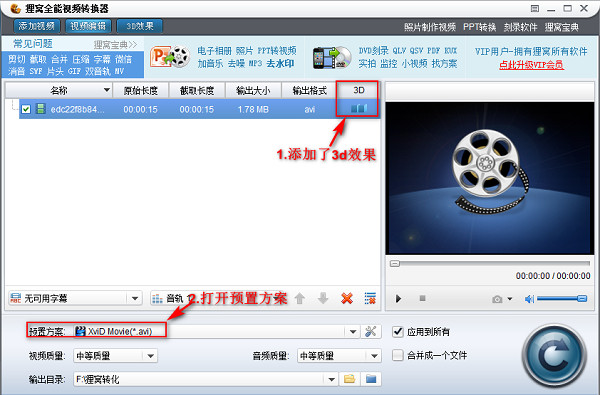Sort by 原始长度 column header
600x395 pixels.
click(141, 91)
